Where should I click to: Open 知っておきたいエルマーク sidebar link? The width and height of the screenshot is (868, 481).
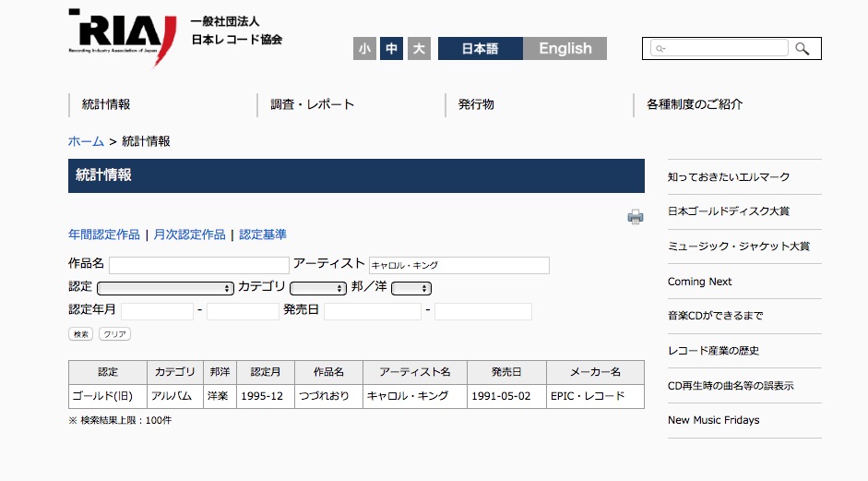pyautogui.click(x=729, y=176)
